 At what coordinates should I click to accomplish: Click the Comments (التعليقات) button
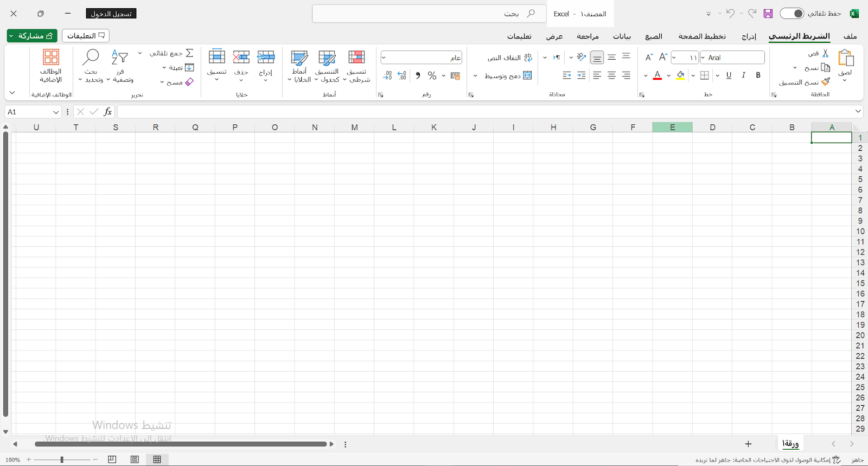click(x=86, y=36)
